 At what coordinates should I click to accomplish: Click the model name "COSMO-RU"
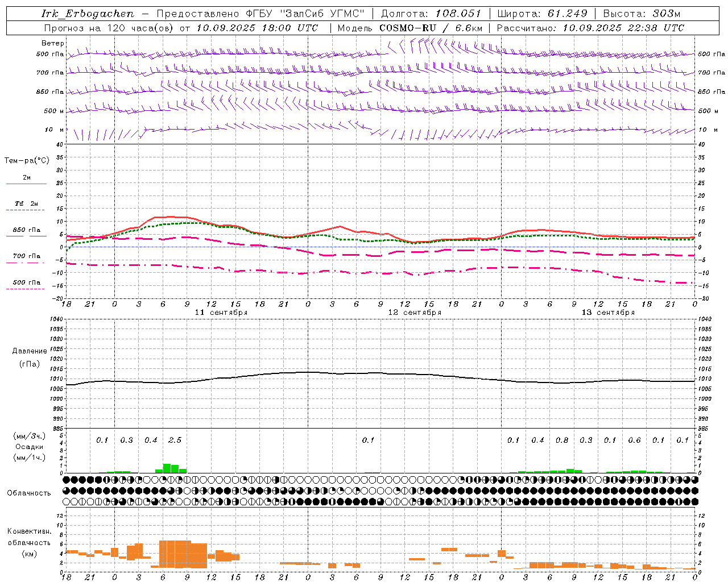(407, 28)
